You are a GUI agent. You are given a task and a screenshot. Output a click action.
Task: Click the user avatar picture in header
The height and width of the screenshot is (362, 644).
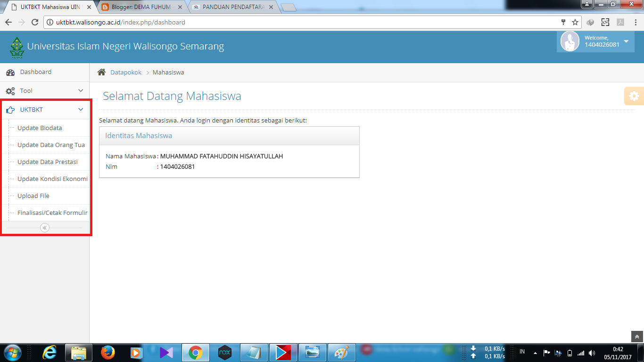(570, 41)
